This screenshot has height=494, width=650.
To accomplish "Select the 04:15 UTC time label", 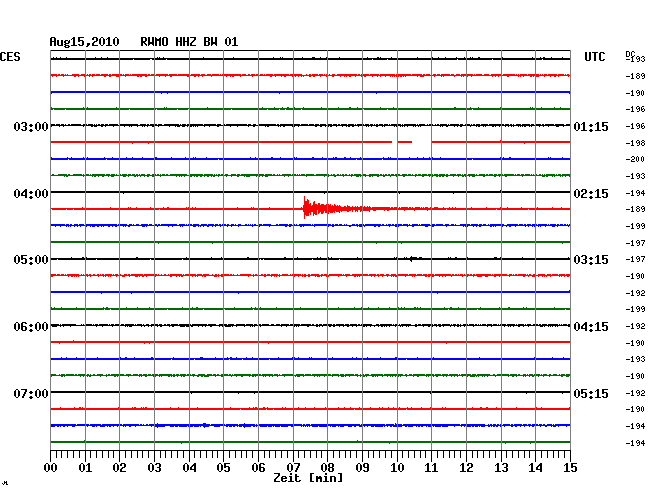I will click(591, 327).
